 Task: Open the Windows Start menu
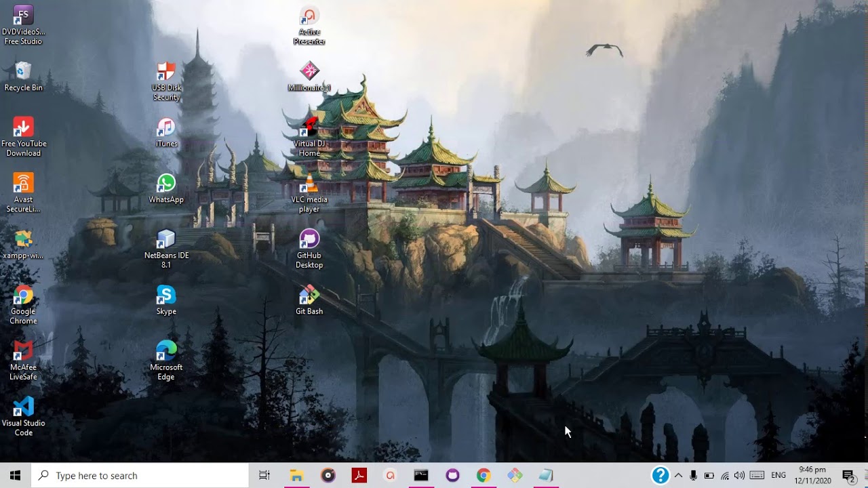[x=15, y=475]
